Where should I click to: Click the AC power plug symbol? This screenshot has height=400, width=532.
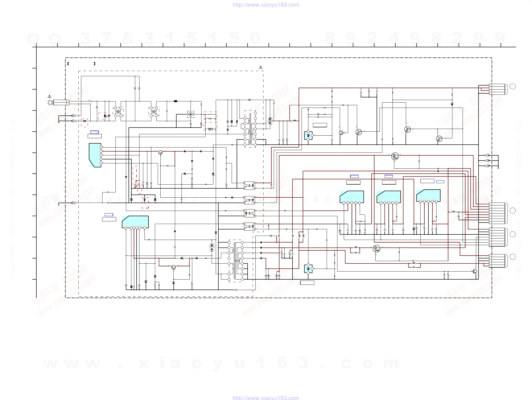coord(50,102)
